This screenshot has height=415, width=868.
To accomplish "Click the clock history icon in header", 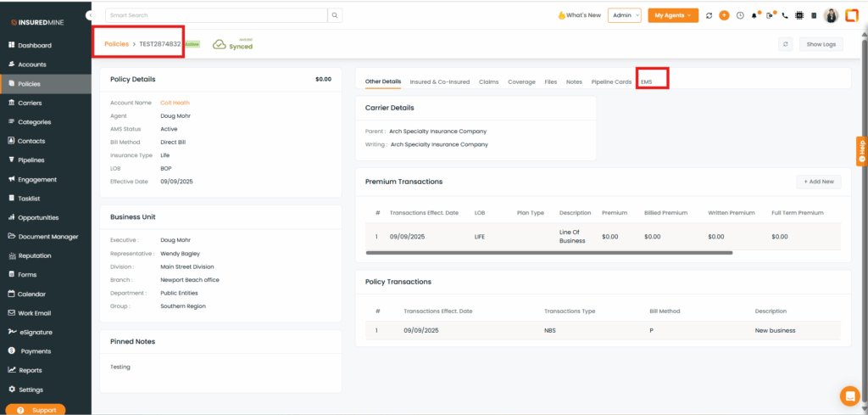I will point(739,15).
